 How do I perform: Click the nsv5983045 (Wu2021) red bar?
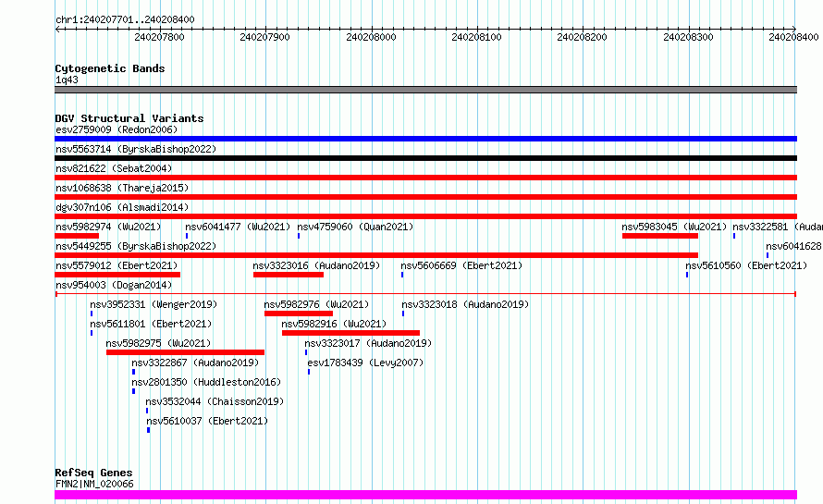(659, 236)
